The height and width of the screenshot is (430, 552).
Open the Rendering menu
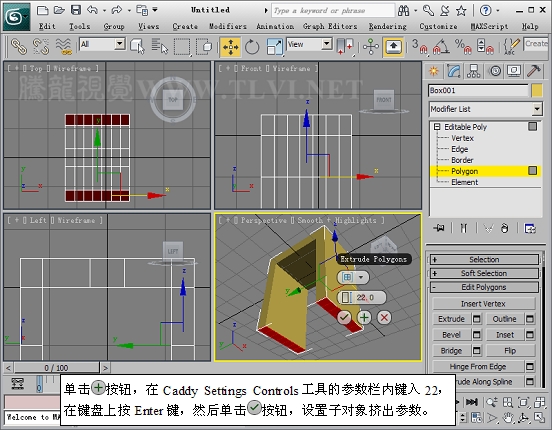[x=388, y=26]
